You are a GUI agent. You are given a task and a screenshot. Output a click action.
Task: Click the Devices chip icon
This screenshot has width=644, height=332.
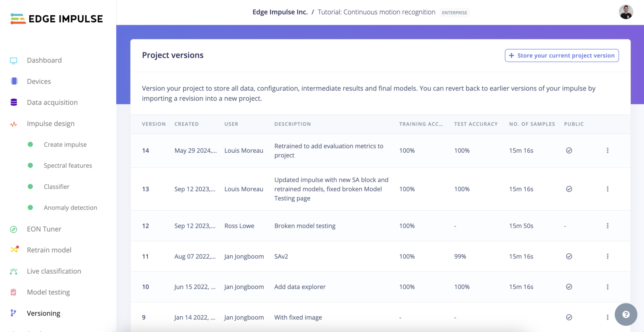pos(14,81)
